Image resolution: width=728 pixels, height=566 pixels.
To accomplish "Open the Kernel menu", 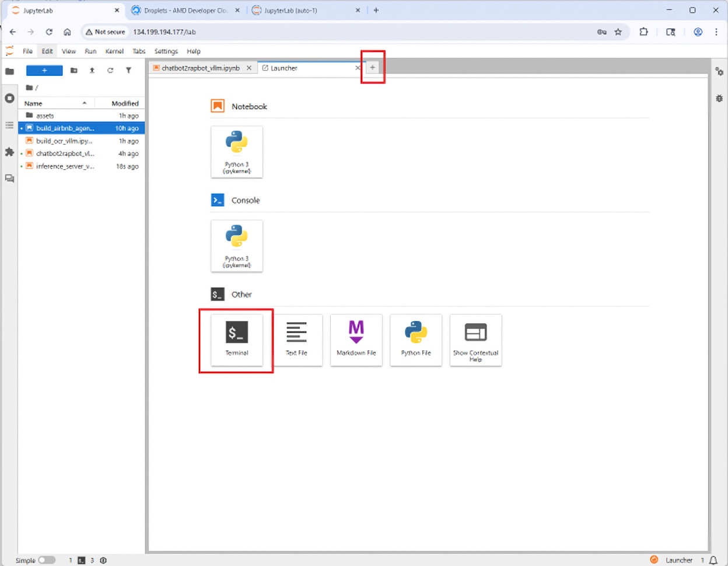I will pyautogui.click(x=114, y=51).
